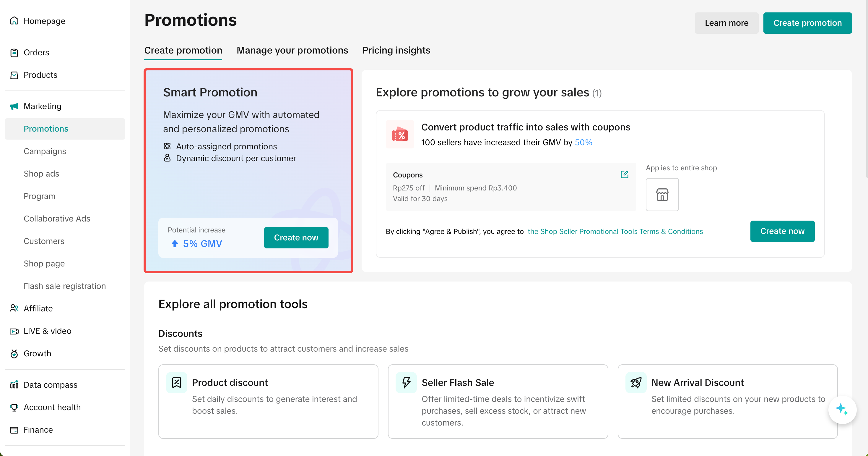This screenshot has height=456, width=868.
Task: Click the New Arrival Discount rocket icon
Action: point(636,382)
